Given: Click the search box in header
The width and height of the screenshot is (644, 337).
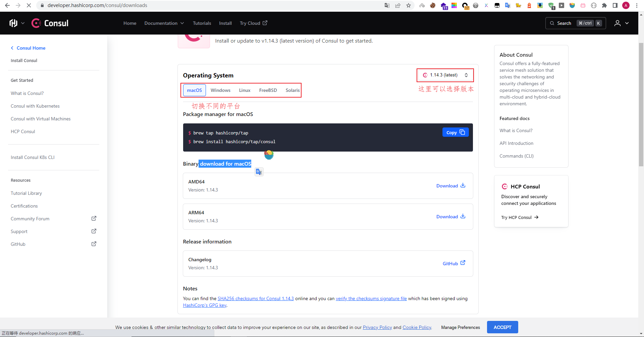Looking at the screenshot, I should click(576, 23).
